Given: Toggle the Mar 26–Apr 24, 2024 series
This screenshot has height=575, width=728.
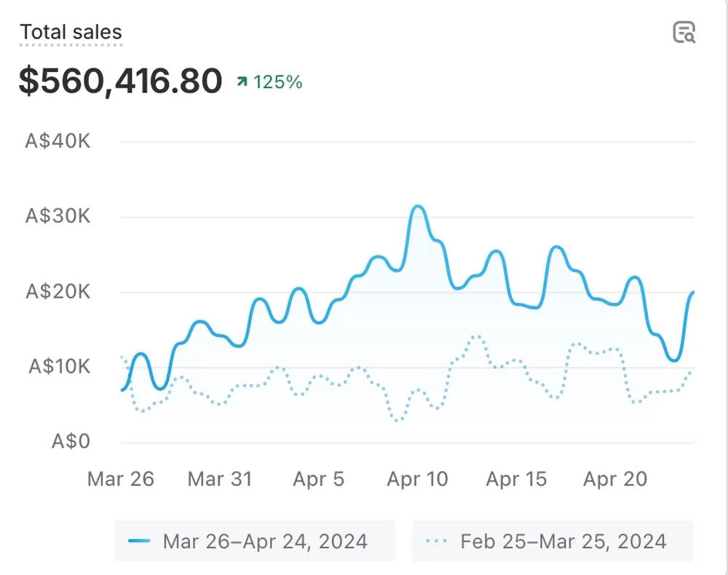Looking at the screenshot, I should pos(254,542).
